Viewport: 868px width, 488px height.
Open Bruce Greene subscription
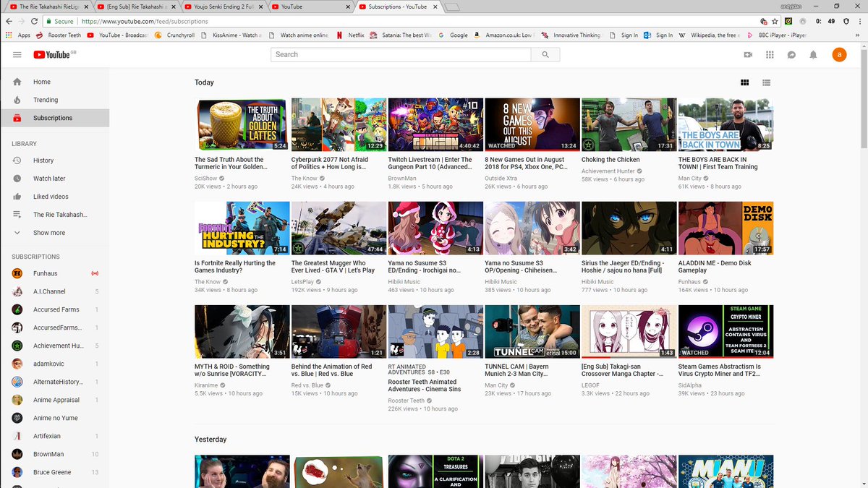54,472
